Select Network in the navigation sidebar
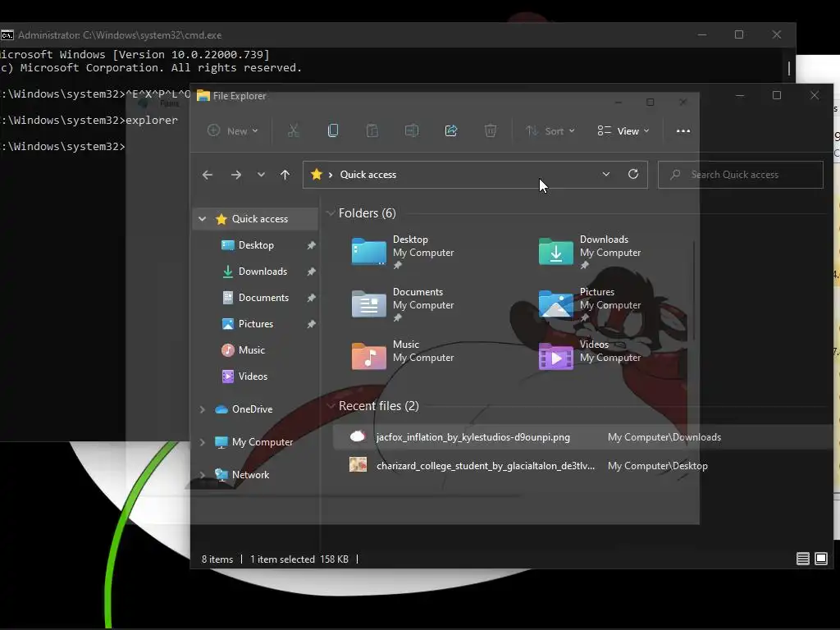Viewport: 840px width, 630px height. tap(250, 475)
